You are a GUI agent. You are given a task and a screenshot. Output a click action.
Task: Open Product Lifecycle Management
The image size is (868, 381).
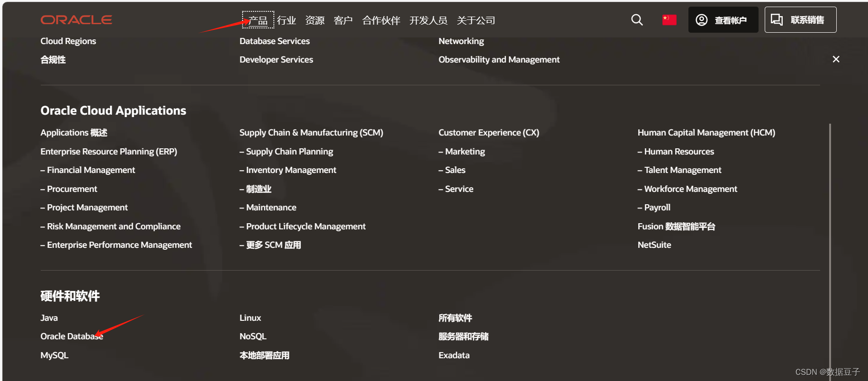(303, 227)
